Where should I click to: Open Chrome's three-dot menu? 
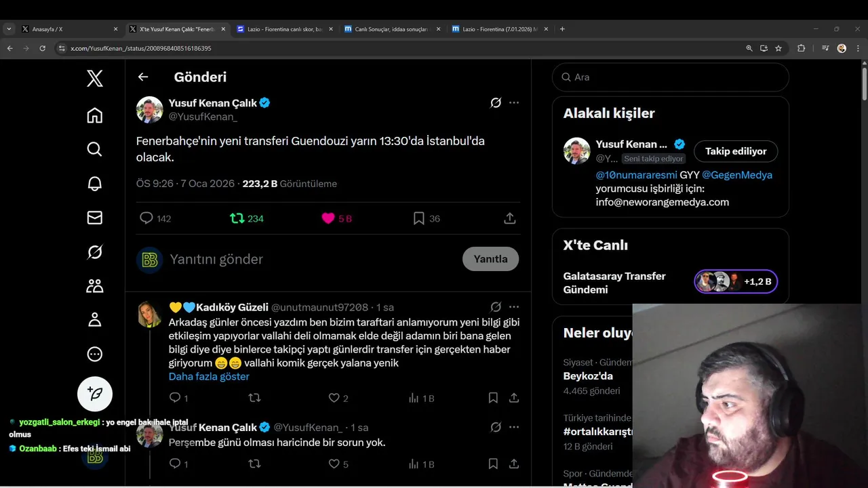pyautogui.click(x=858, y=48)
